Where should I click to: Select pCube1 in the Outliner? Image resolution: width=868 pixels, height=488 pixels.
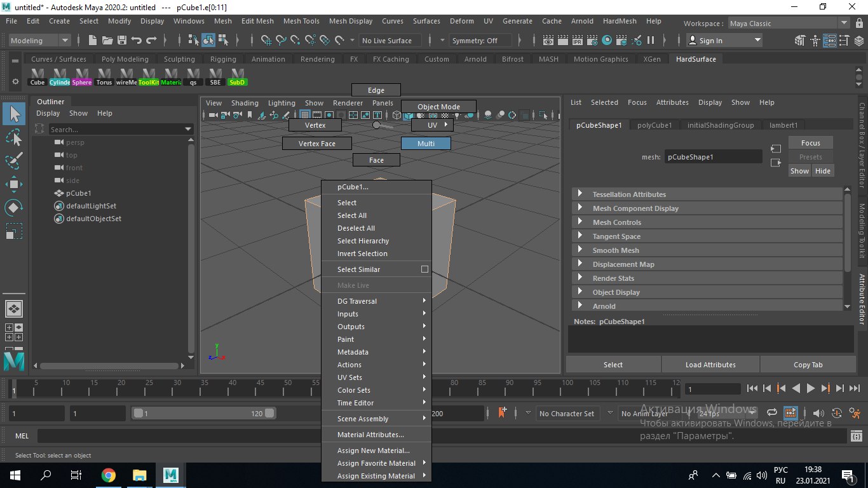(79, 193)
